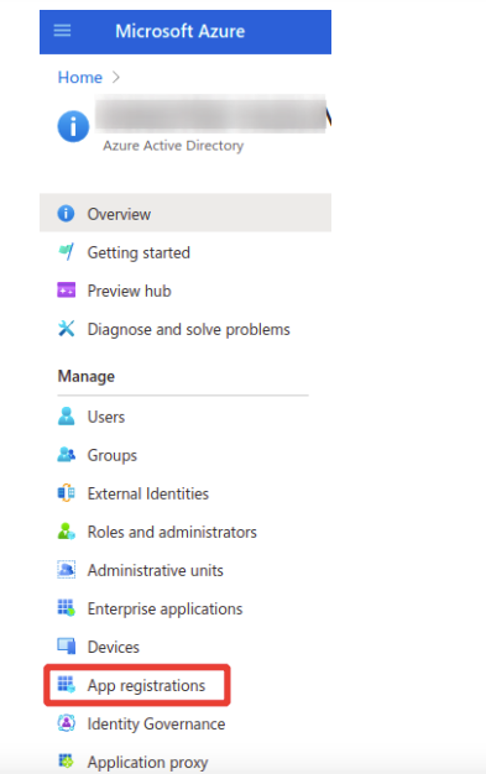This screenshot has height=775, width=487.
Task: Click the Enterprise applications grid icon
Action: click(x=66, y=608)
